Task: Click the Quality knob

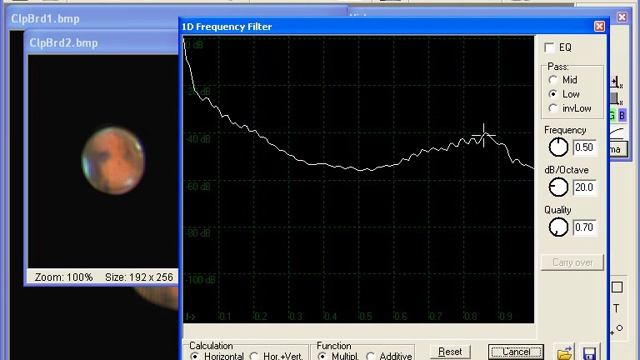Action: pyautogui.click(x=558, y=227)
